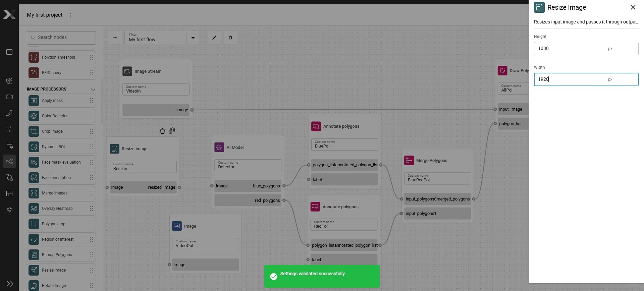Open the rocket deploy icon in sidebar
Screen dimensions: 644x291
(x=9, y=210)
